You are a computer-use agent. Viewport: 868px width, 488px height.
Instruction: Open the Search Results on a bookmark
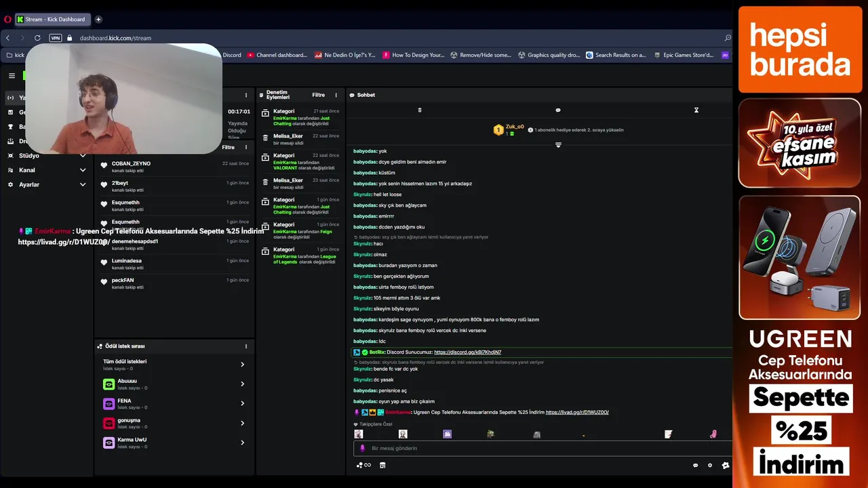click(x=616, y=55)
